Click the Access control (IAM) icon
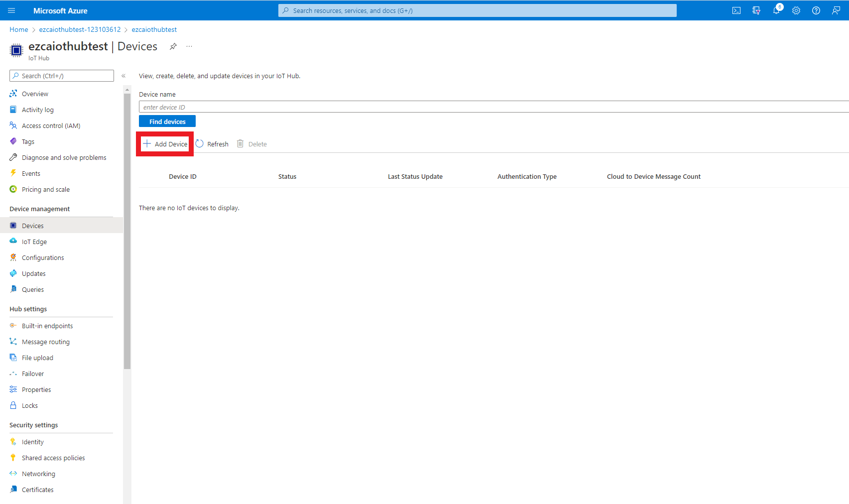The image size is (849, 504). [x=13, y=126]
